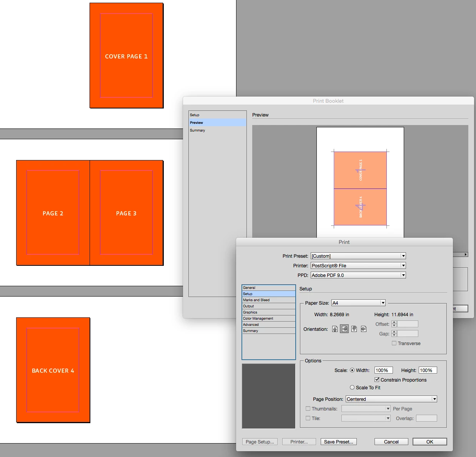Enable the Tile checkbox
This screenshot has width=476, height=457.
click(x=308, y=418)
